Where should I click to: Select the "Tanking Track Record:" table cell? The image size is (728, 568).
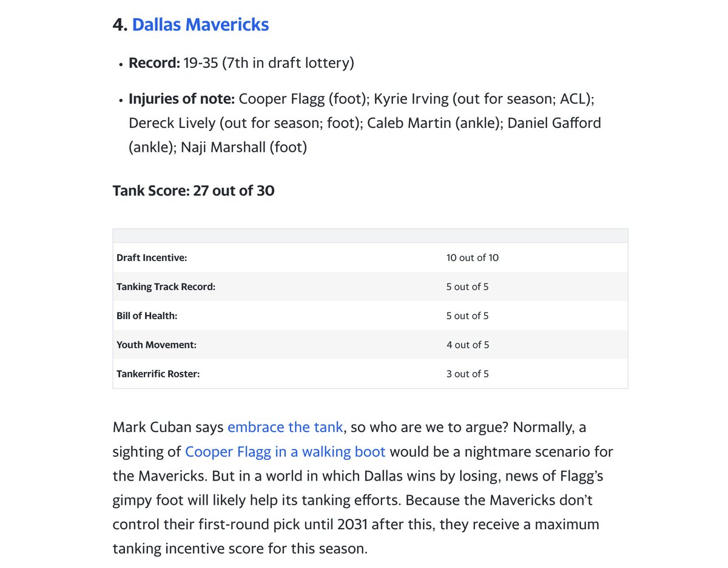166,286
